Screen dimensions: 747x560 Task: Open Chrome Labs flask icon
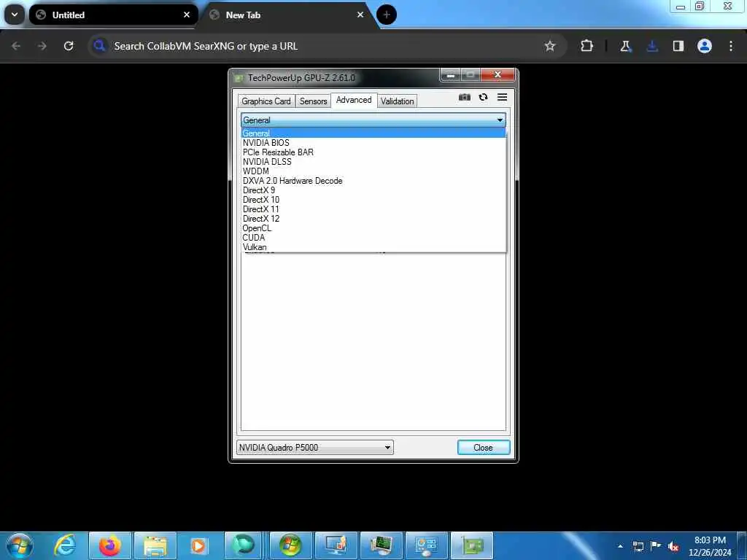pos(625,46)
